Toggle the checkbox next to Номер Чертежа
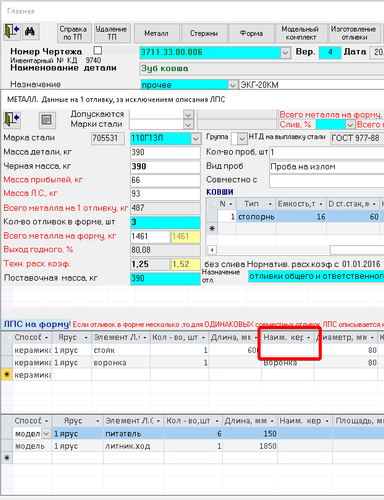 click(98, 51)
